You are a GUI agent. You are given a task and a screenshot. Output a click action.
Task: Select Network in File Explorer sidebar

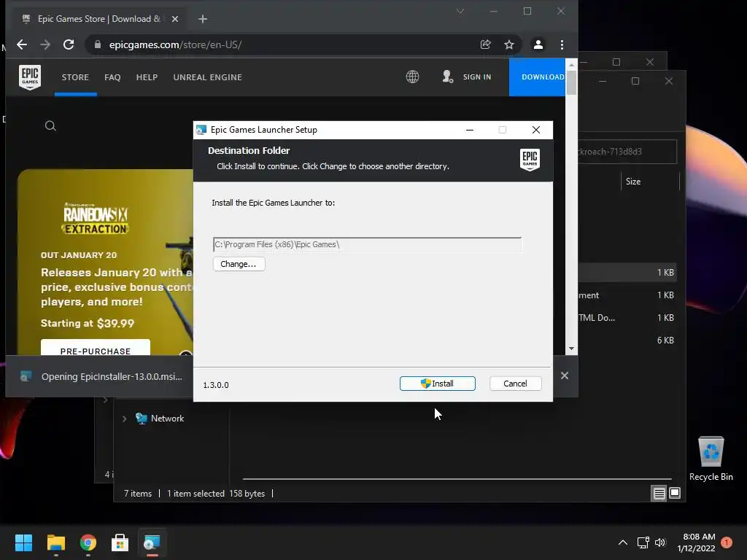167,419
